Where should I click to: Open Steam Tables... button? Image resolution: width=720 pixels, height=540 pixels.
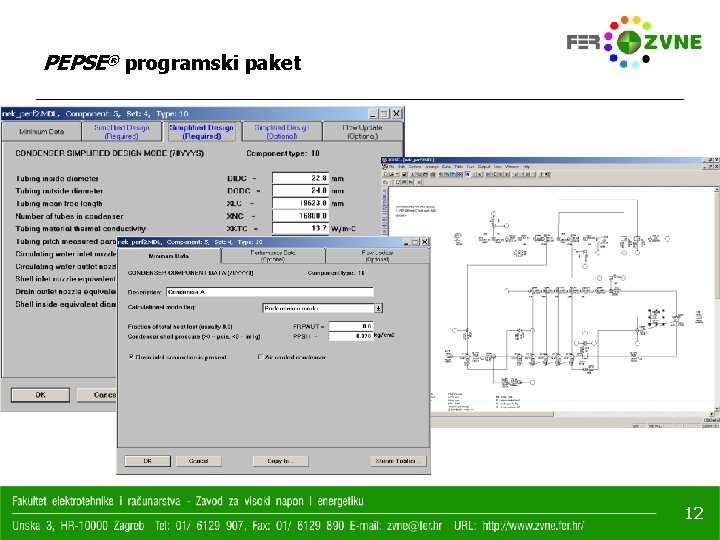(398, 461)
